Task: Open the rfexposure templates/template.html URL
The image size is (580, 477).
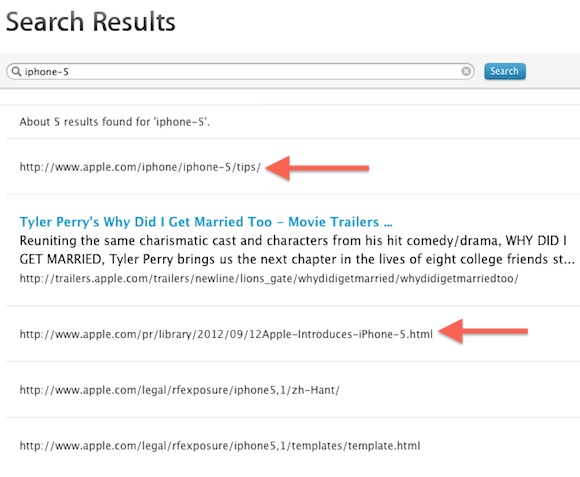Action: [220, 446]
